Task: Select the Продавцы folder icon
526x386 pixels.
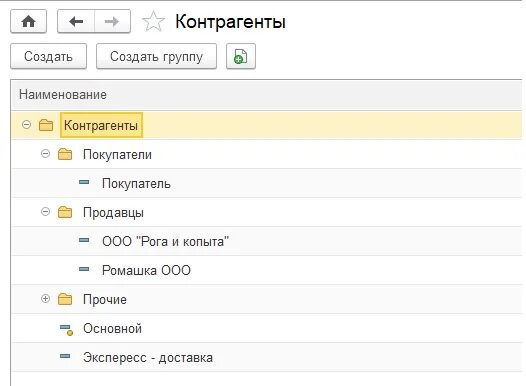Action: pos(65,212)
